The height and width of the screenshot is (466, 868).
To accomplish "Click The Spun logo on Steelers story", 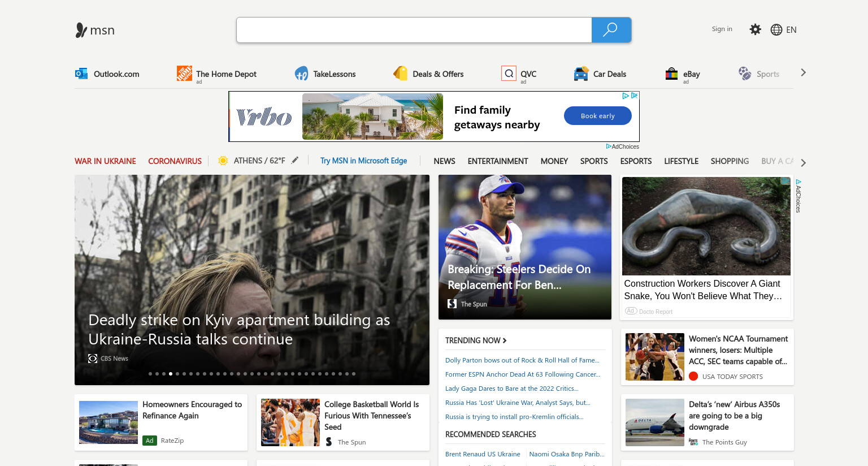I will [x=452, y=304].
